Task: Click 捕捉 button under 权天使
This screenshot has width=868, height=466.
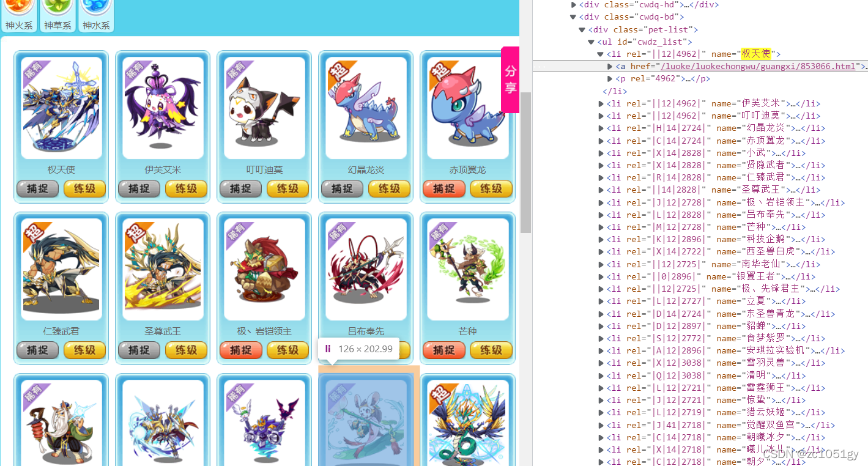Action: point(37,189)
